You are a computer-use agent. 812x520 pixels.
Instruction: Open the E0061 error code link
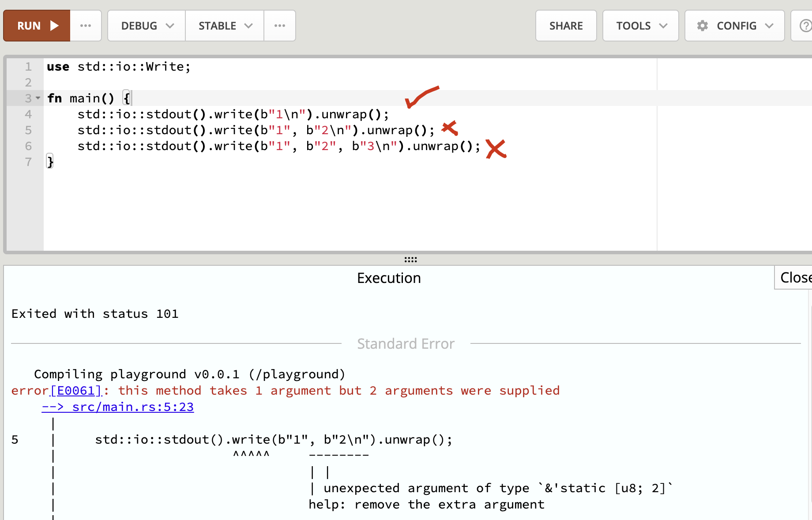(x=76, y=391)
